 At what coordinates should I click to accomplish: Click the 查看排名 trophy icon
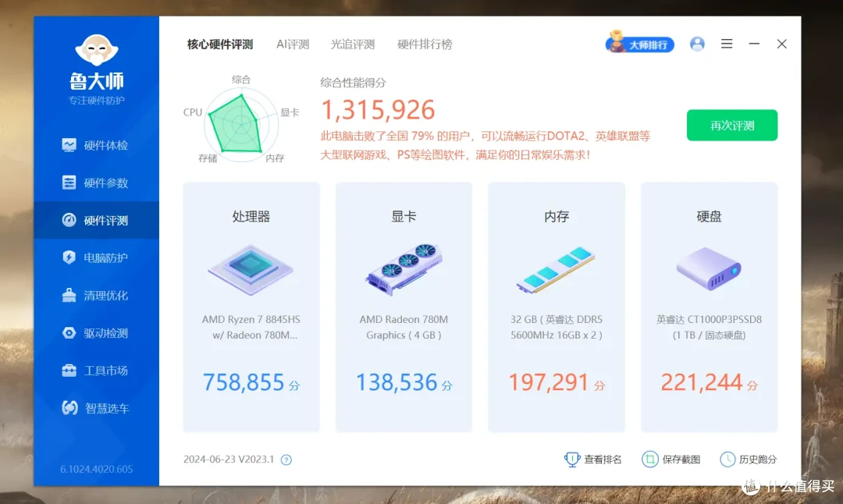[572, 460]
